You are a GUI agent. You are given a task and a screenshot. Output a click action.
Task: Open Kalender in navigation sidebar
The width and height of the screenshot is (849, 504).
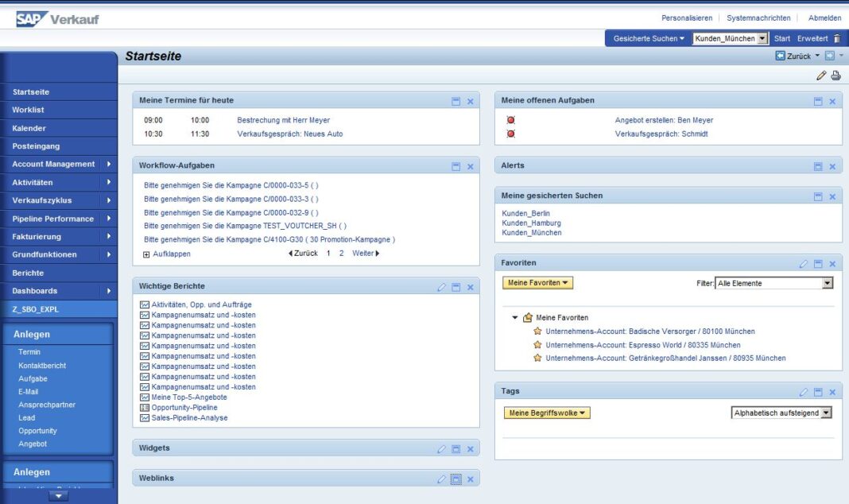click(x=29, y=128)
